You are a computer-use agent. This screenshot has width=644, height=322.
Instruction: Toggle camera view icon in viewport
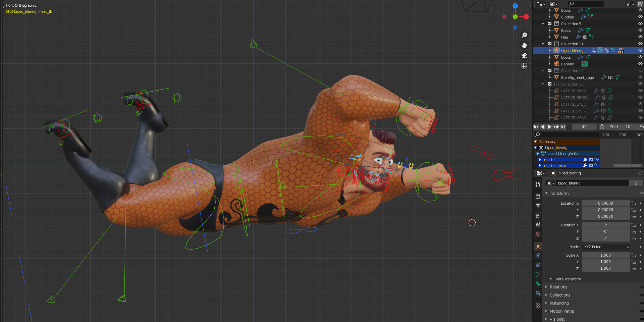[524, 56]
